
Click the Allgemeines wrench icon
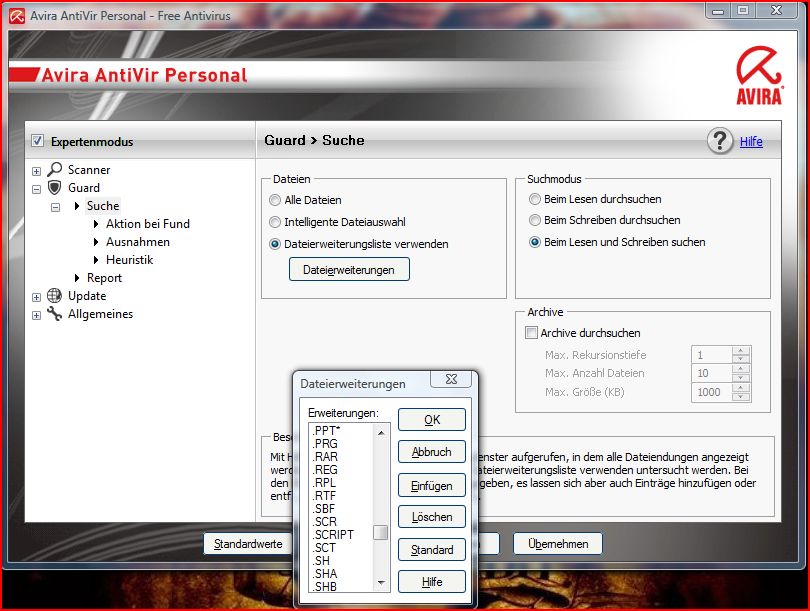tap(55, 314)
